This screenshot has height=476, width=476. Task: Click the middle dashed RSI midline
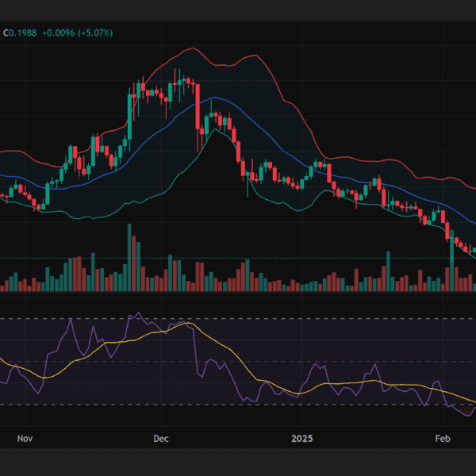pyautogui.click(x=238, y=362)
